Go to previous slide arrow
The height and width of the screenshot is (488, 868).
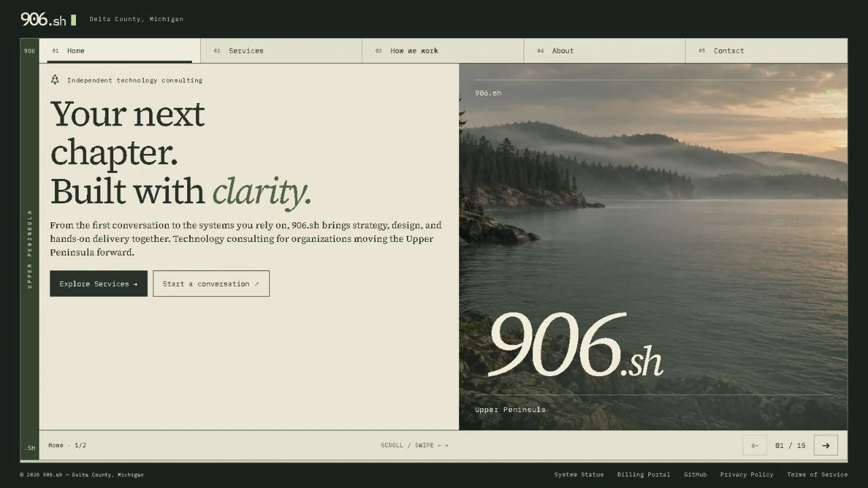[x=755, y=445]
